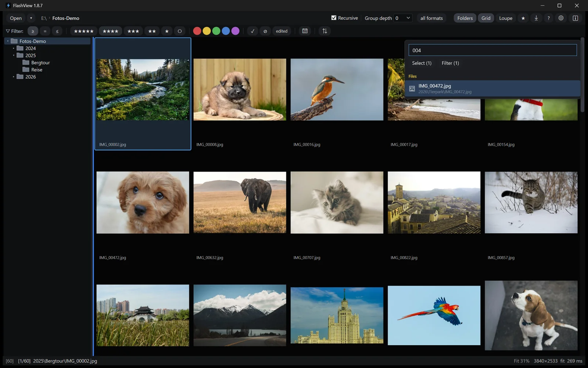The image size is (588, 368).
Task: Click the sort order arrows icon
Action: pyautogui.click(x=325, y=31)
